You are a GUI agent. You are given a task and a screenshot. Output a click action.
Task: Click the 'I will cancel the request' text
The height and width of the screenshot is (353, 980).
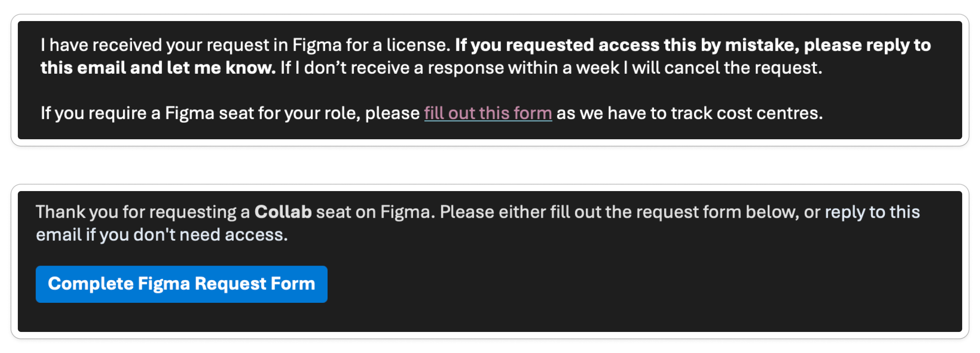click(723, 68)
